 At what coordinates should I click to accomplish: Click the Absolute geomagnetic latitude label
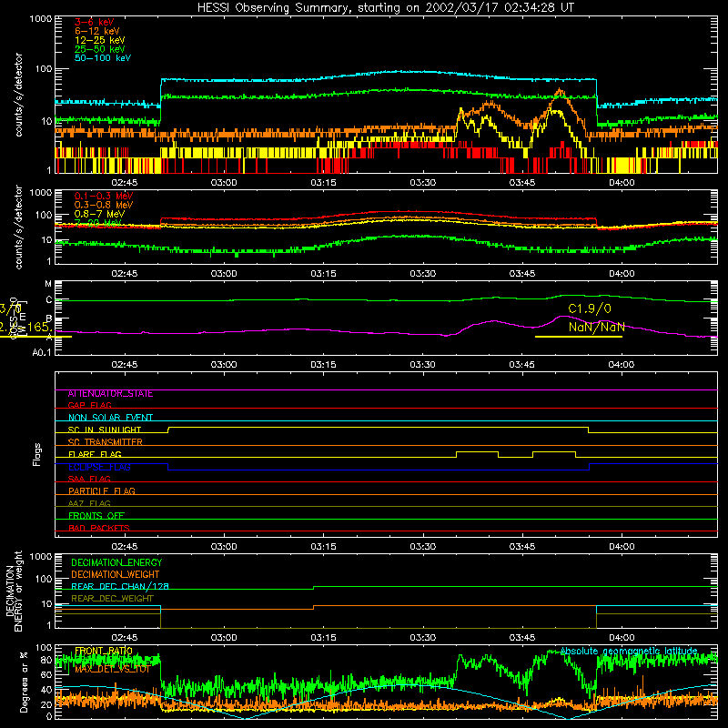629,651
